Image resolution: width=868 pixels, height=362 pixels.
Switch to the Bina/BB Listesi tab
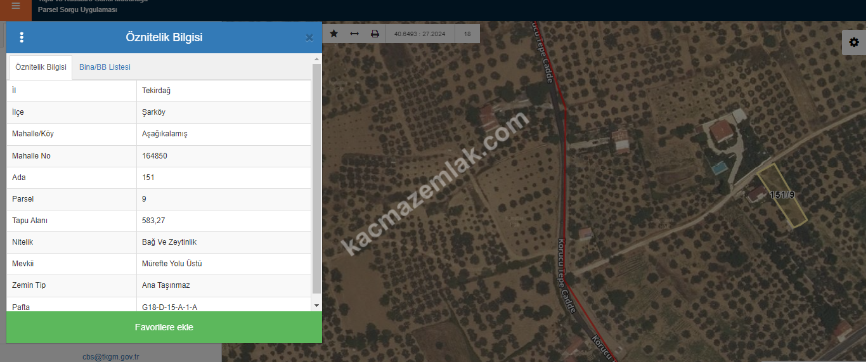(105, 67)
